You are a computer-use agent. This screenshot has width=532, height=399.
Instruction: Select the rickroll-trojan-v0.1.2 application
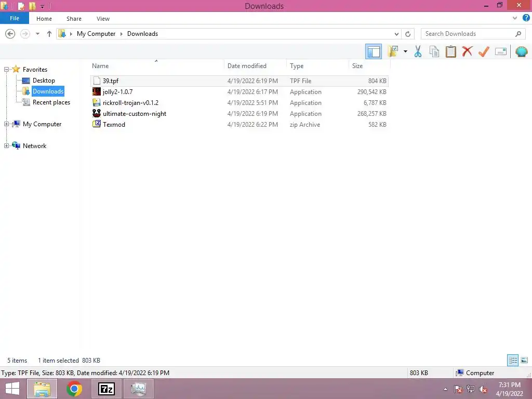(x=239, y=102)
